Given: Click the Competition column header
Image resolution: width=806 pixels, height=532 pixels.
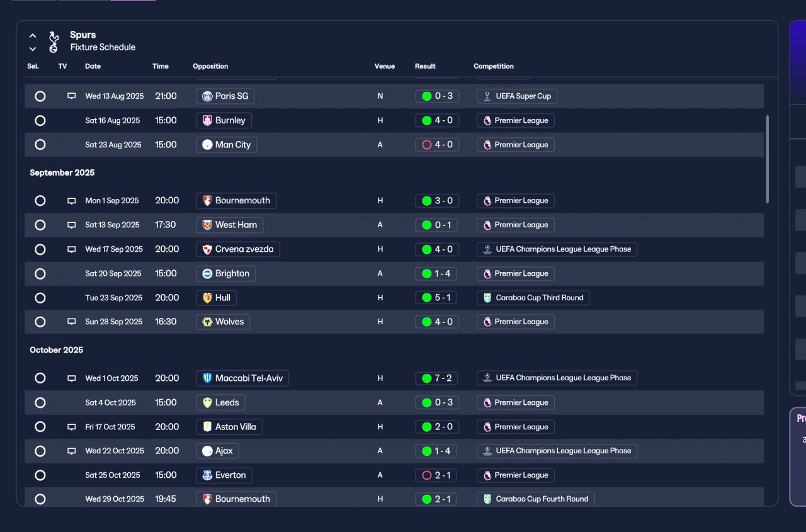Looking at the screenshot, I should pyautogui.click(x=494, y=66).
